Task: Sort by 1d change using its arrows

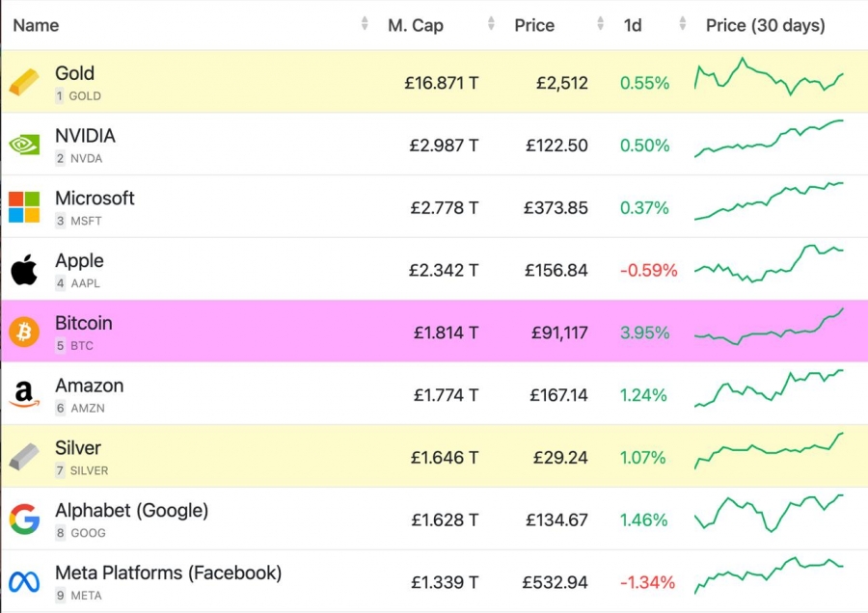Action: (x=683, y=23)
